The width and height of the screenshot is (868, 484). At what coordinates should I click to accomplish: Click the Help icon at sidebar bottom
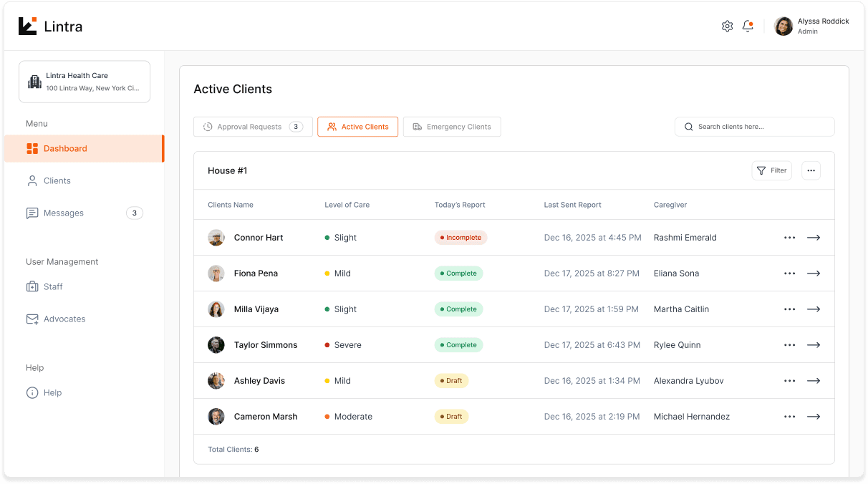[32, 392]
